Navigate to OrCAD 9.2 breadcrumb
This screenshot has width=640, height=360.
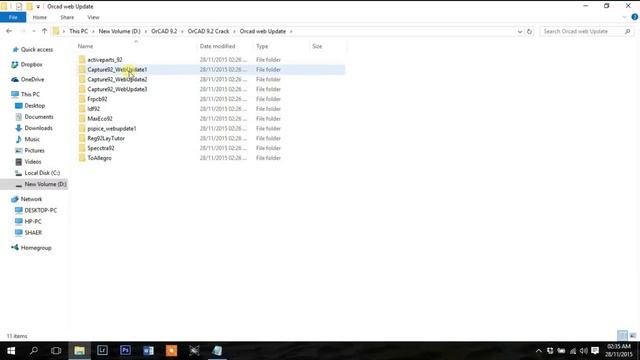(164, 31)
